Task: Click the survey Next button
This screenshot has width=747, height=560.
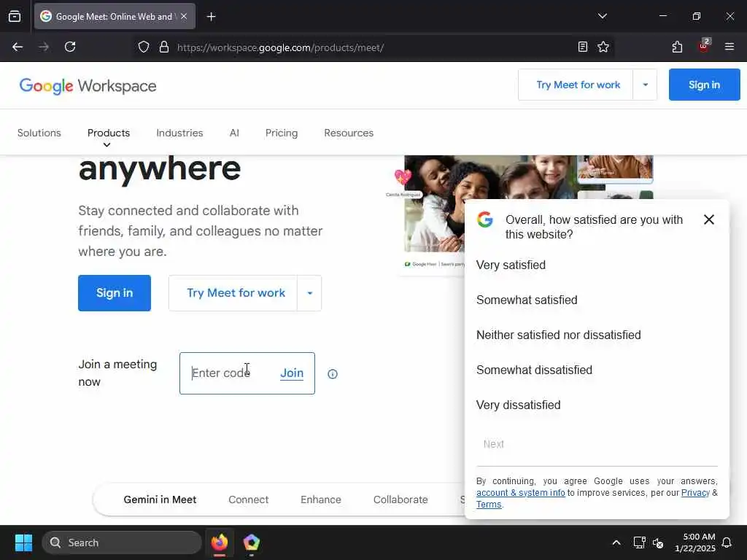Action: click(x=494, y=444)
